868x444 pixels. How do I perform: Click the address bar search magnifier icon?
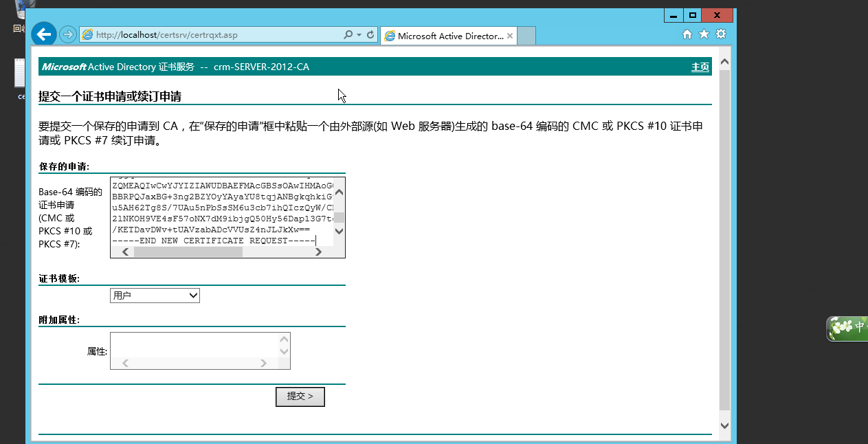click(349, 34)
